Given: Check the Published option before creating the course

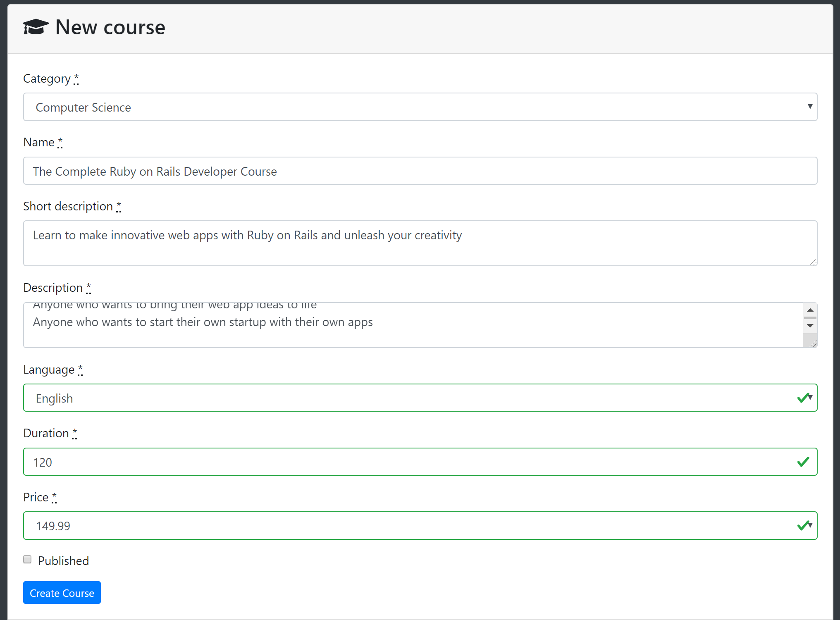Looking at the screenshot, I should pyautogui.click(x=27, y=559).
